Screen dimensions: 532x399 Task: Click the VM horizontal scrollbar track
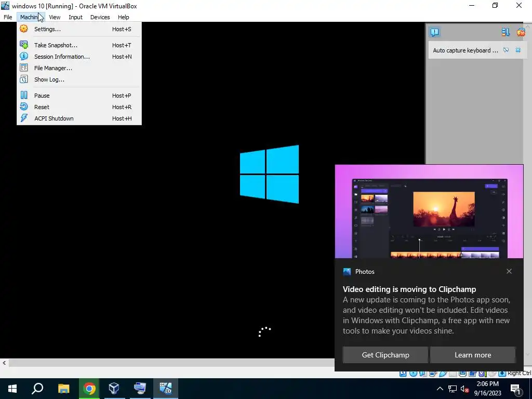click(x=171, y=363)
